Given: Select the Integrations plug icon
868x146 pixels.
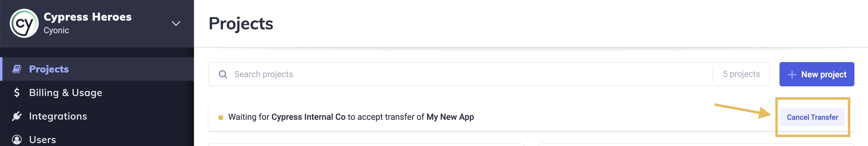Looking at the screenshot, I should point(16,116).
